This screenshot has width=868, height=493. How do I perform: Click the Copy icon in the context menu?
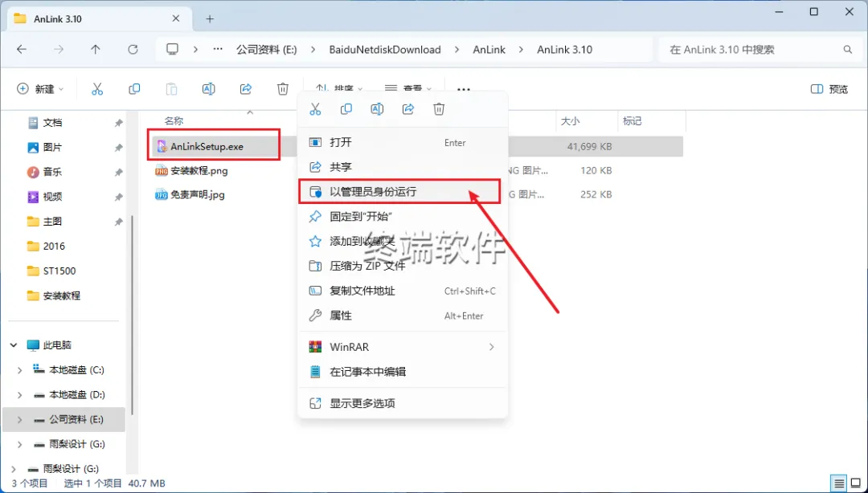pyautogui.click(x=346, y=109)
